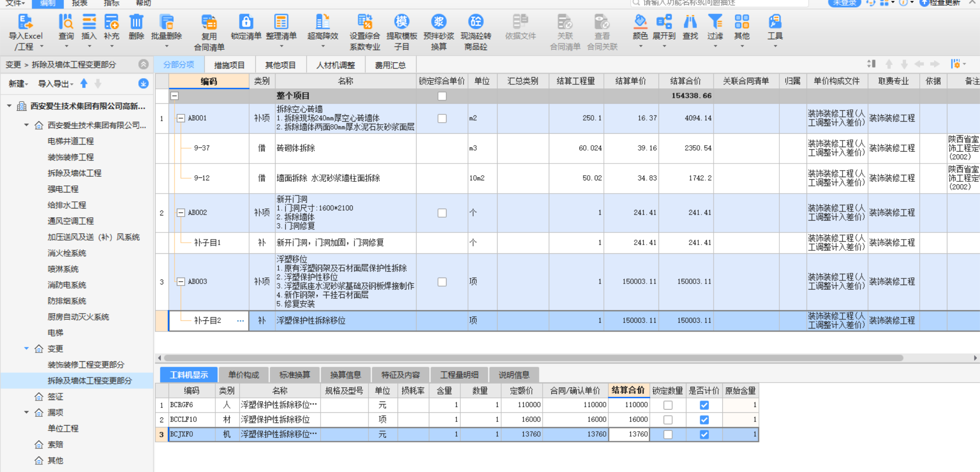Screen dimensions: 980x472
Task: Collapse the AB001 row expander
Action: pos(181,118)
